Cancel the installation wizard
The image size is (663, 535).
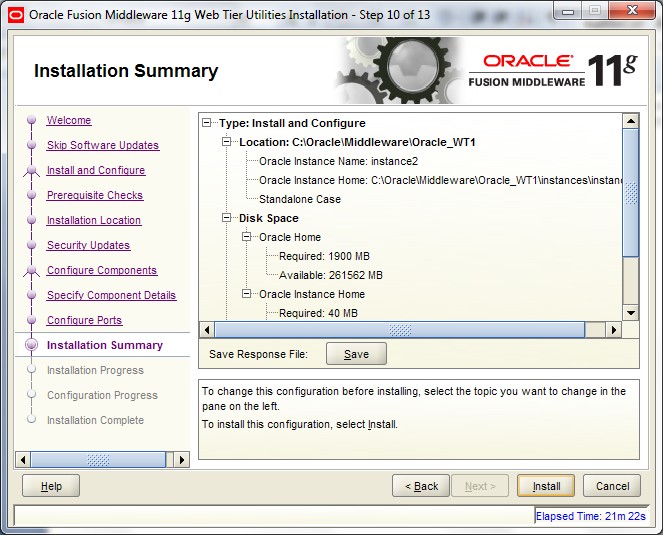point(612,486)
